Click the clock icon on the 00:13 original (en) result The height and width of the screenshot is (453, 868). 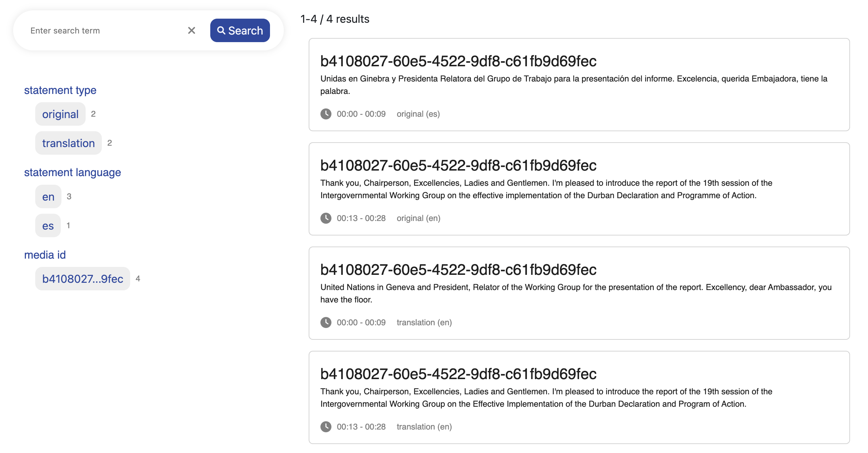coord(326,218)
